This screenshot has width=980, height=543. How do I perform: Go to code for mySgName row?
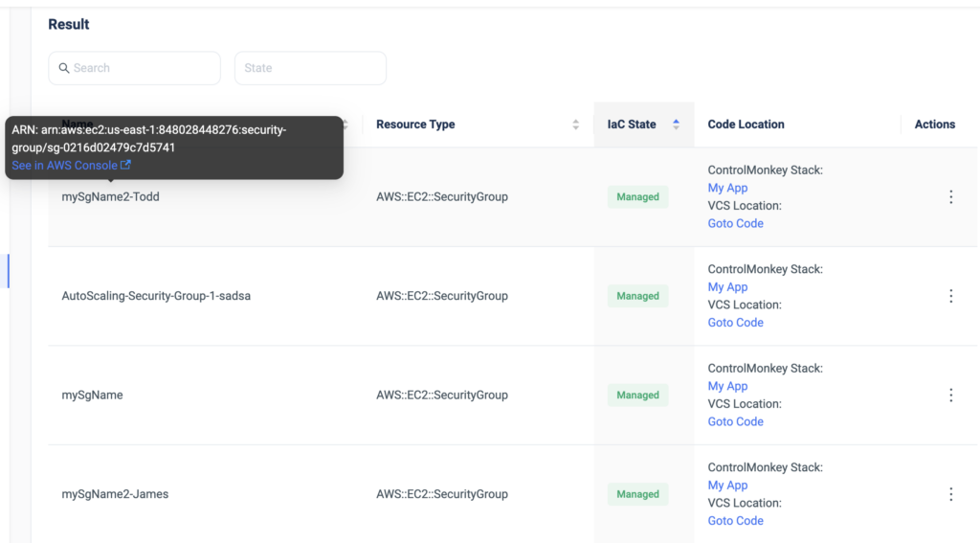tap(736, 421)
